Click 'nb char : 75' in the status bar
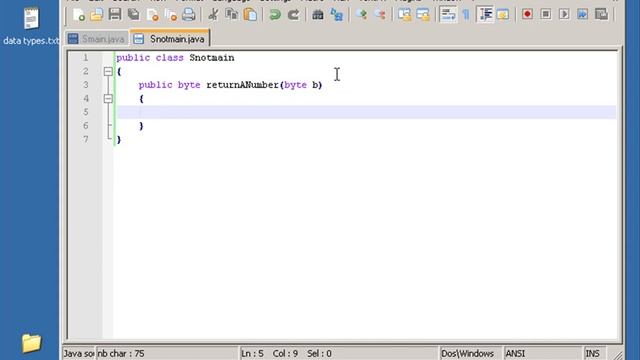This screenshot has height=360, width=640. 121,353
